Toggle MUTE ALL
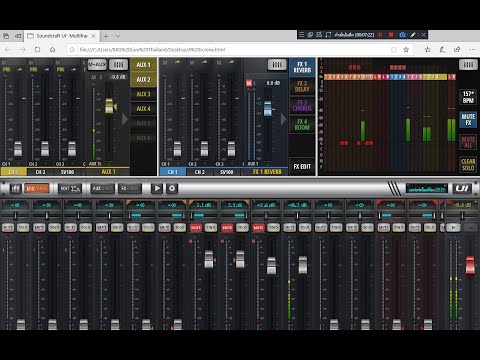This screenshot has width=480, height=360. [468, 142]
